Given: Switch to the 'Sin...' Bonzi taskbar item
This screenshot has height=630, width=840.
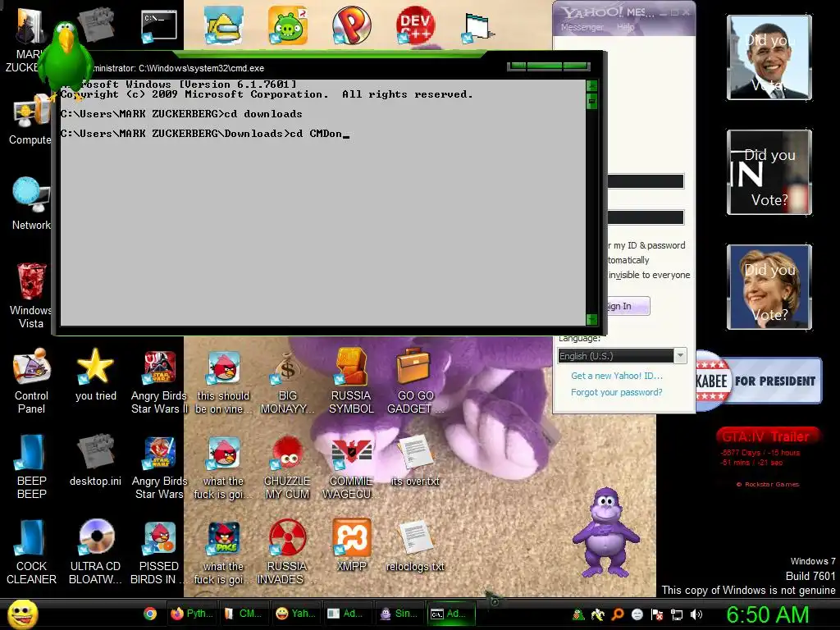Looking at the screenshot, I should pos(399,614).
